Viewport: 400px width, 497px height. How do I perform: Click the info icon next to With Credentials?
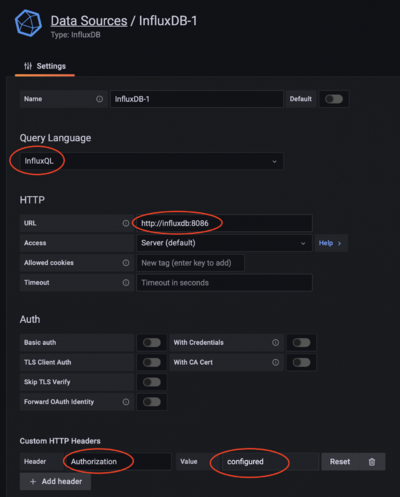click(x=275, y=343)
